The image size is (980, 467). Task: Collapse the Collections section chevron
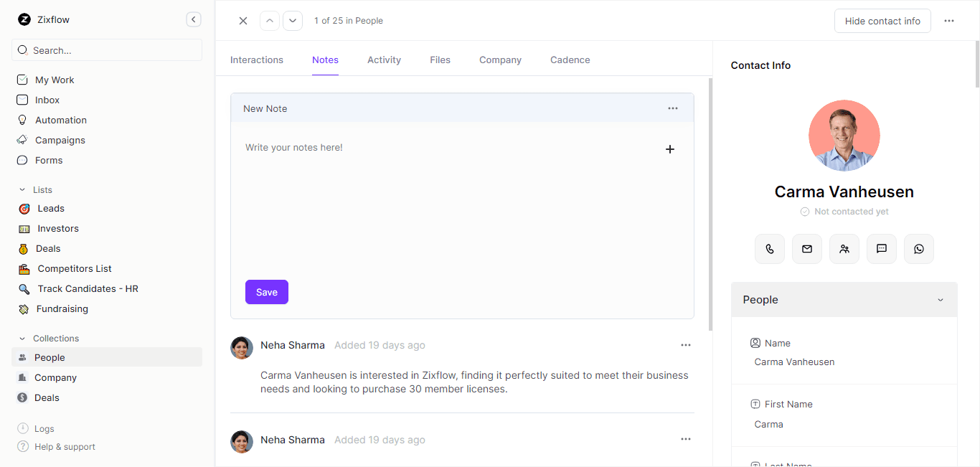pos(22,338)
